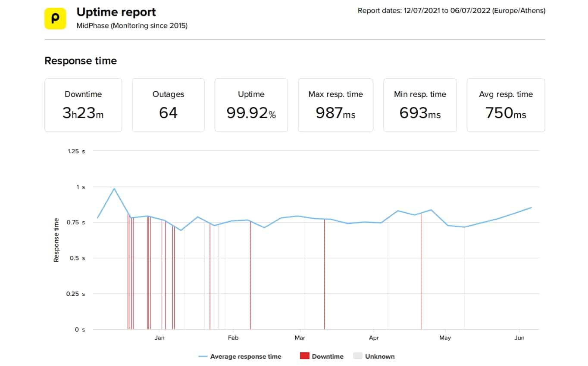Toggle the Unknown legend entry
588x366 pixels.
(x=374, y=357)
